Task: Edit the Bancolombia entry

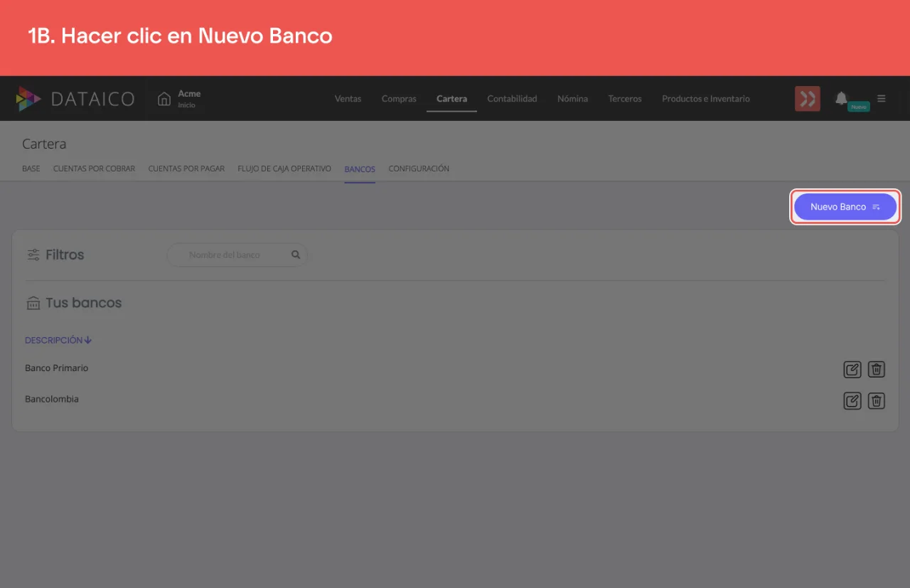Action: (852, 401)
